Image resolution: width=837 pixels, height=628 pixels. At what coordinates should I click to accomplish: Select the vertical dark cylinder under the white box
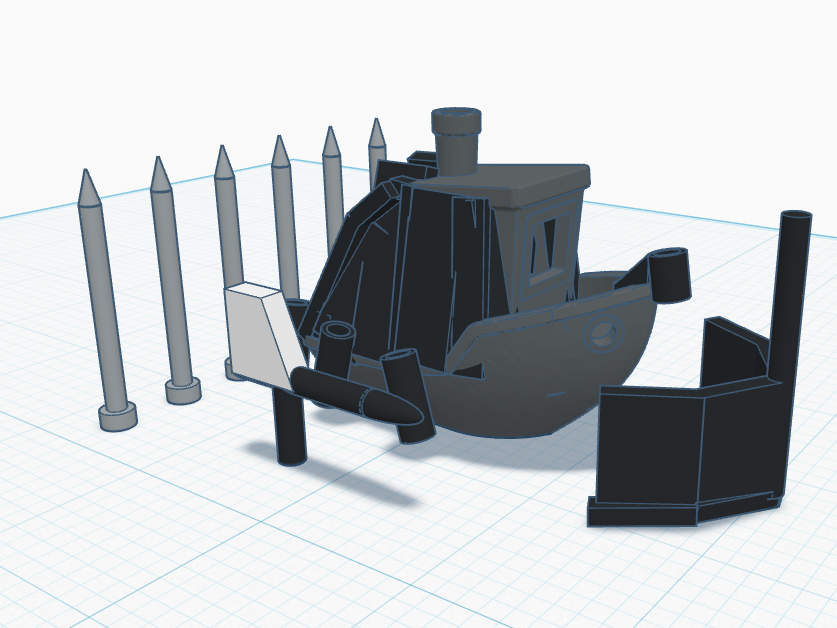[290, 427]
